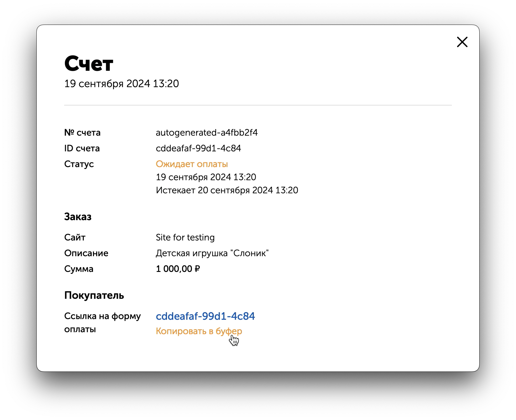The width and height of the screenshot is (516, 420).
Task: Click invoice number value autogenerated-a4fbb2f4
Action: [207, 133]
